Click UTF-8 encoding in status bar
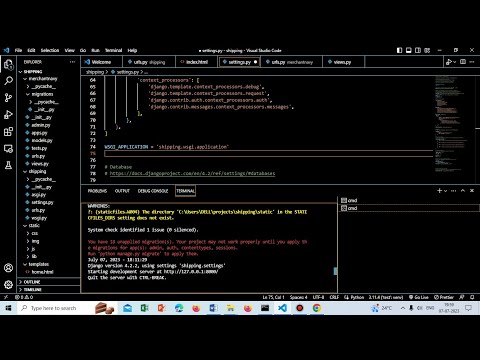Viewport: 480px width, 360px height. point(318,297)
